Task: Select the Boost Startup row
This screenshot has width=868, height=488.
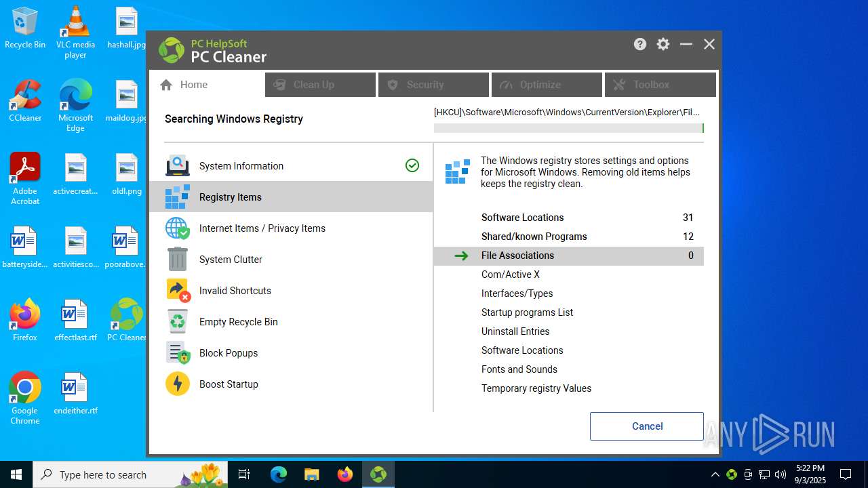Action: pyautogui.click(x=291, y=384)
